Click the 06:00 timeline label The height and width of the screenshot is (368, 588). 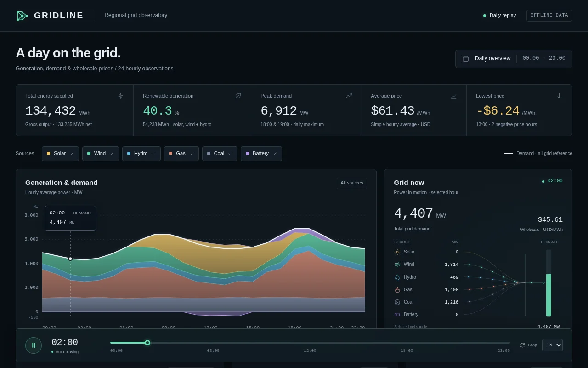point(213,351)
